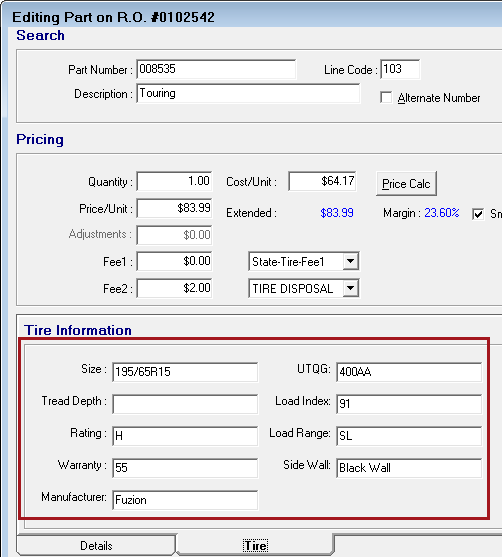502x557 pixels.
Task: Click the Line Code field
Action: (400, 69)
